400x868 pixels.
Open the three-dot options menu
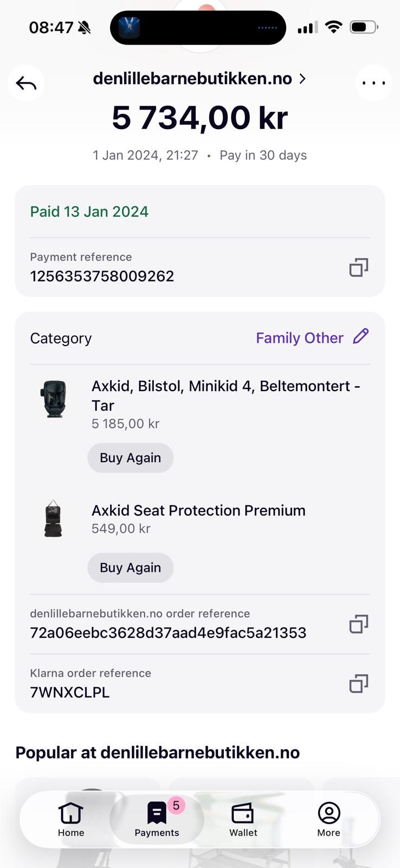373,83
